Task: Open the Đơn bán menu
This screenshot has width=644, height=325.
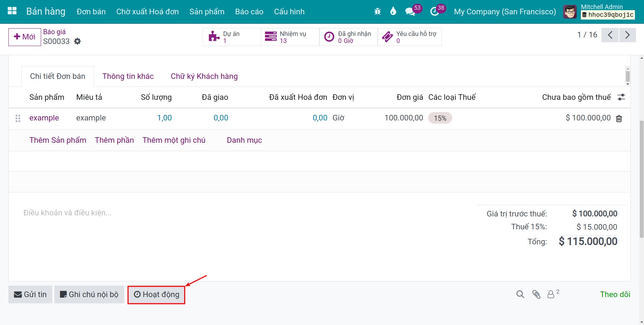Action: click(91, 12)
